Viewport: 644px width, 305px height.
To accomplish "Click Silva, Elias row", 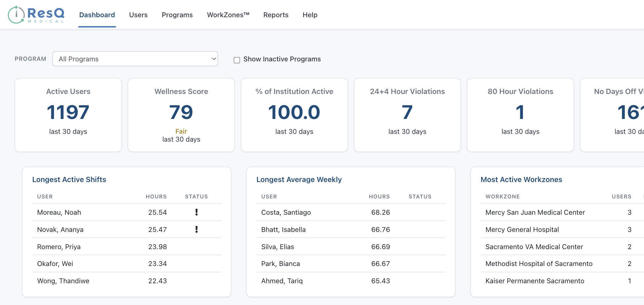I will (x=351, y=247).
